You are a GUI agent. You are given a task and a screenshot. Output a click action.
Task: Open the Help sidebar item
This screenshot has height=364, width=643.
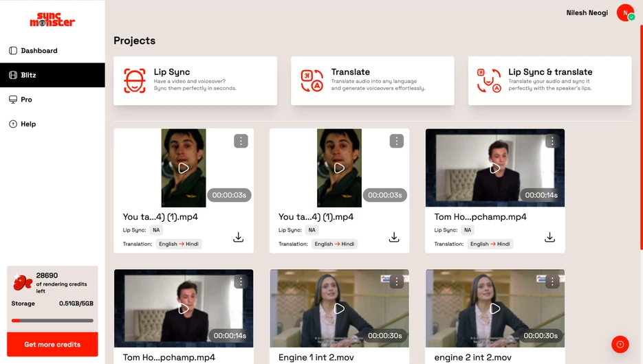28,124
